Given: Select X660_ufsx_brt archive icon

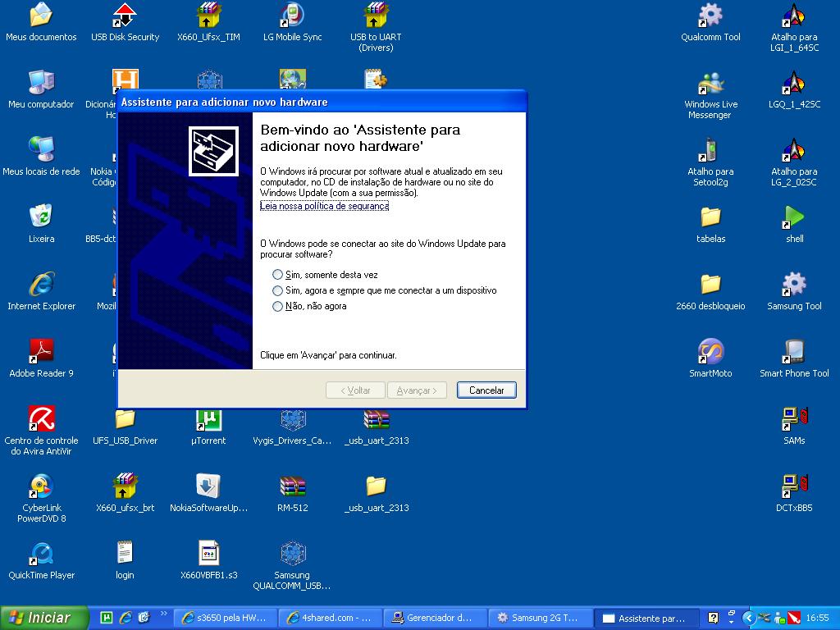Looking at the screenshot, I should pos(125,493).
